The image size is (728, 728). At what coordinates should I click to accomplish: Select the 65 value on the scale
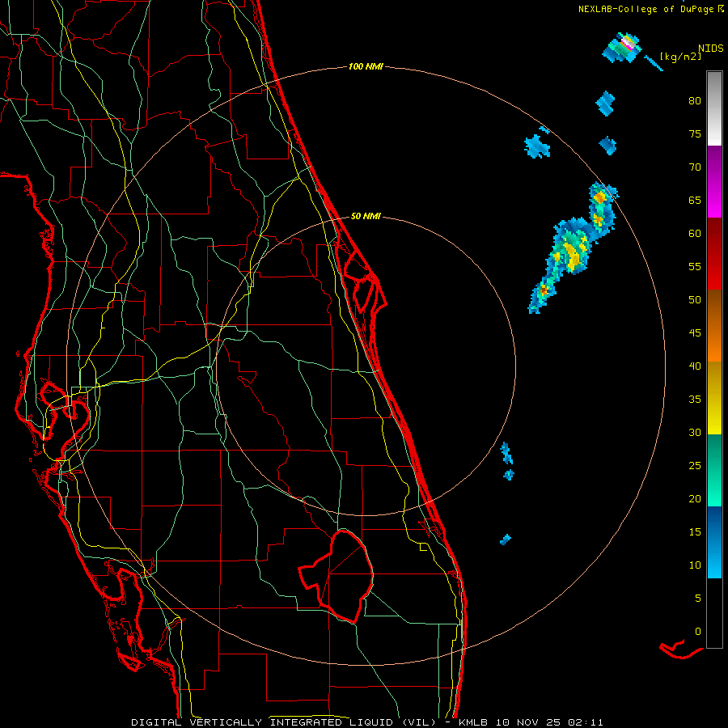pyautogui.click(x=695, y=201)
